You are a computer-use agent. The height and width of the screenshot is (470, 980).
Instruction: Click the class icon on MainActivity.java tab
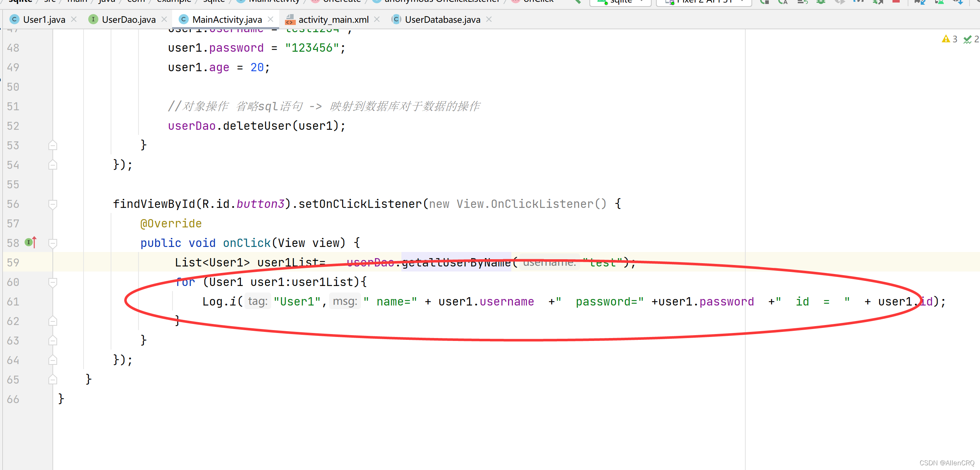click(183, 19)
